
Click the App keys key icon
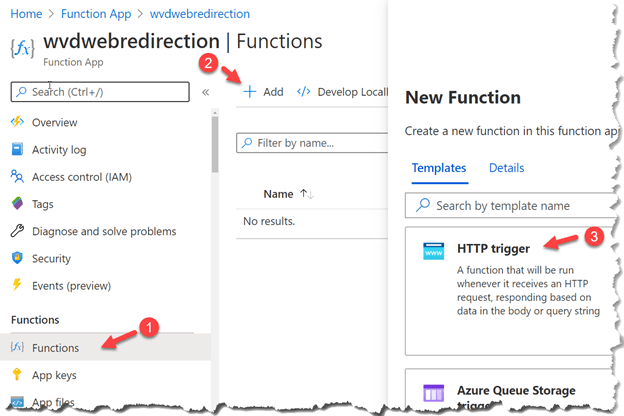17,374
